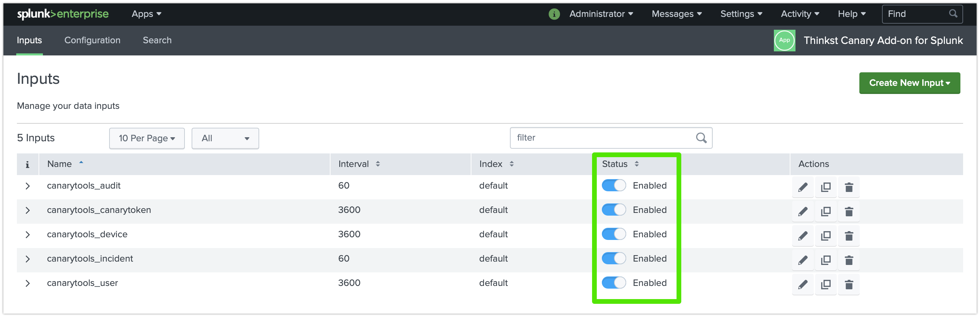Image resolution: width=980 pixels, height=317 pixels.
Task: Clone the canarytools_audit input
Action: (826, 187)
